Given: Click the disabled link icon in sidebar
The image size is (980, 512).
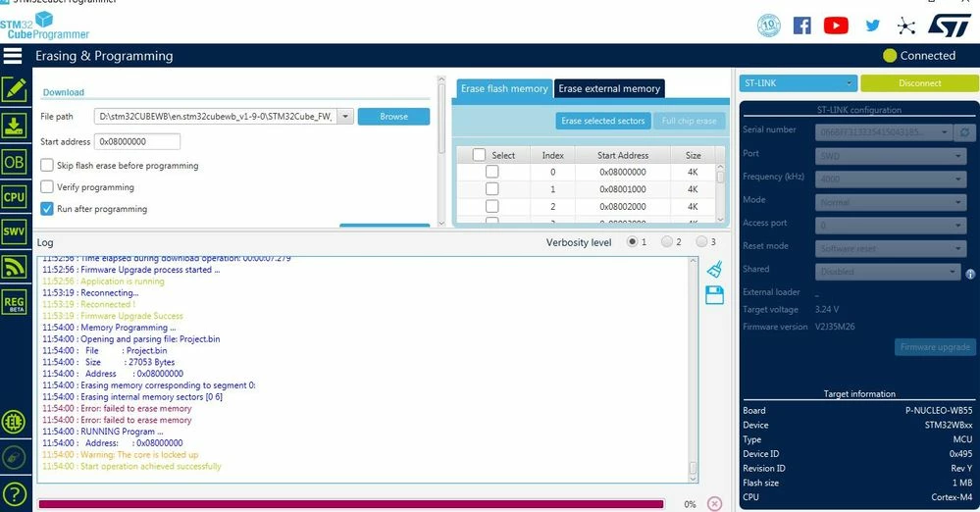Looking at the screenshot, I should pyautogui.click(x=14, y=458).
